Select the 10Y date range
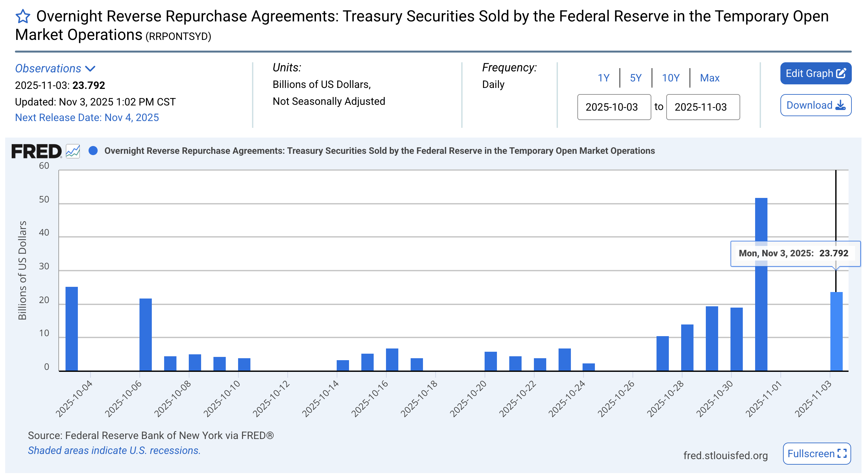868x476 pixels. 670,78
